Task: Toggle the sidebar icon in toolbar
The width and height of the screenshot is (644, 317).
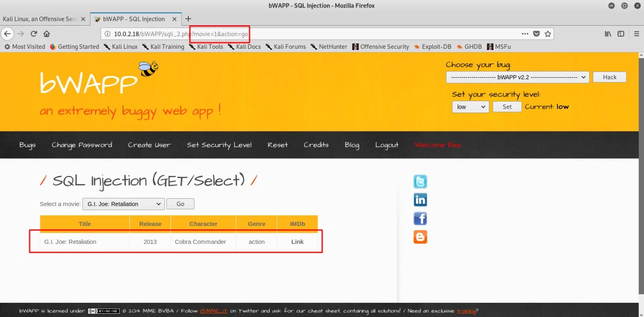Action: point(621,34)
